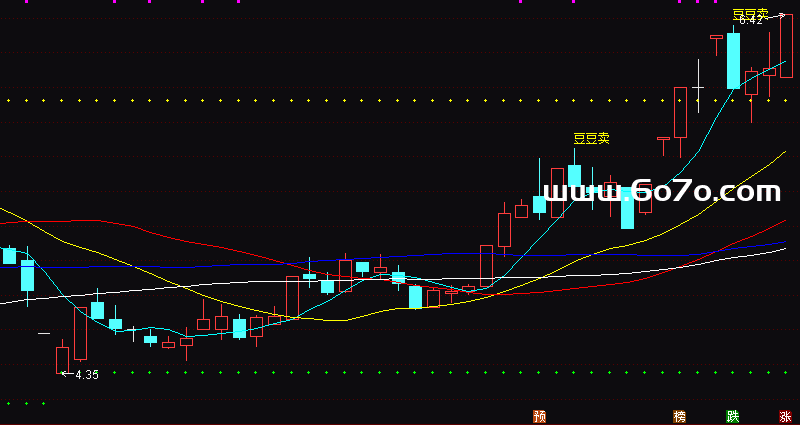Click the 4.35 lowest price label
Screen dimensions: 800x425
(87, 375)
